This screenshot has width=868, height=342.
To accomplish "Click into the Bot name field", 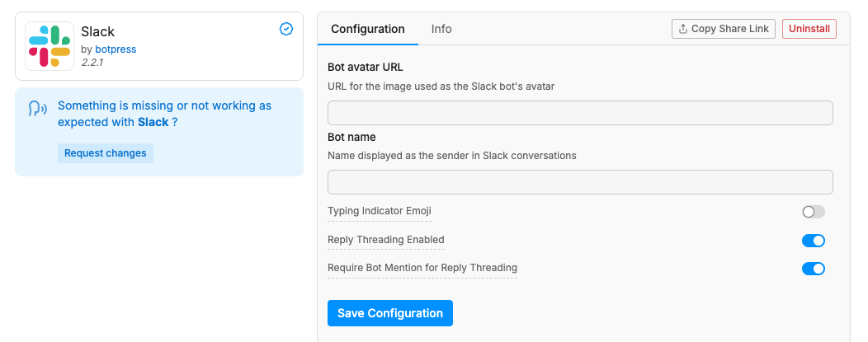I will pos(579,182).
